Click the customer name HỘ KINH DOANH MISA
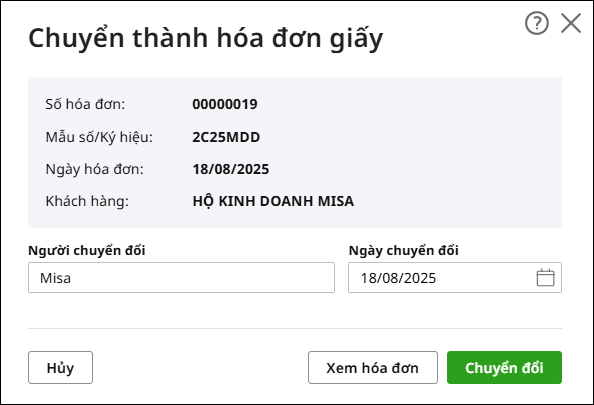Screen dimensions: 594x405 pos(273,201)
